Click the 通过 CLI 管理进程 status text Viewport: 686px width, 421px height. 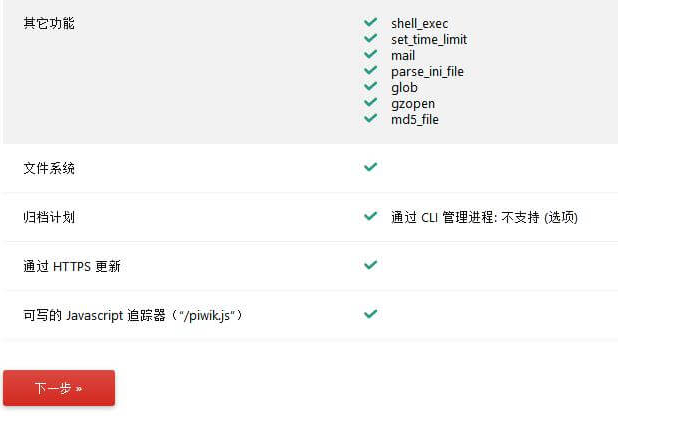coord(484,217)
